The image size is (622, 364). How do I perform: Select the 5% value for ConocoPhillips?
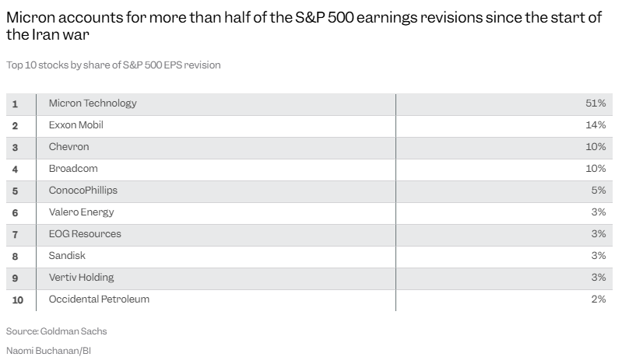pyautogui.click(x=599, y=191)
